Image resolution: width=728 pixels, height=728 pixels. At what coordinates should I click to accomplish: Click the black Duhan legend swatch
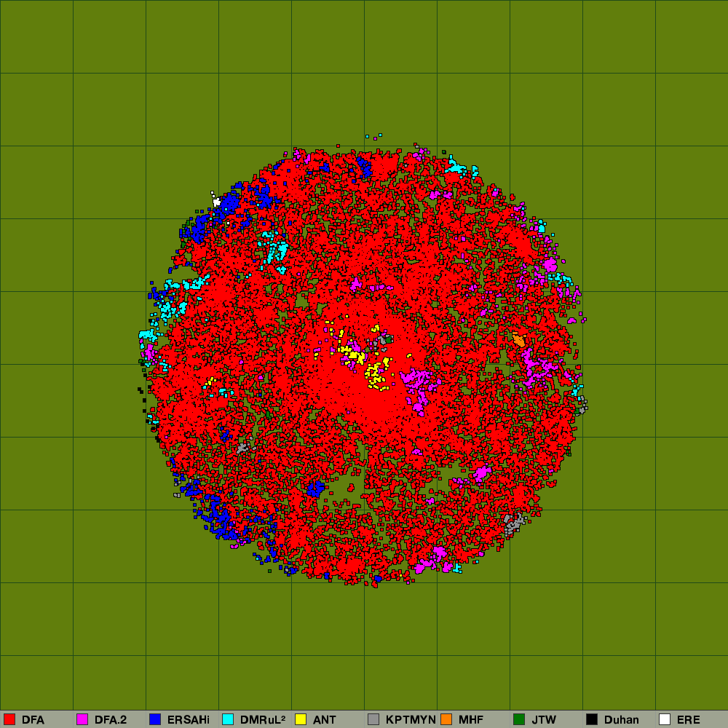point(592,719)
